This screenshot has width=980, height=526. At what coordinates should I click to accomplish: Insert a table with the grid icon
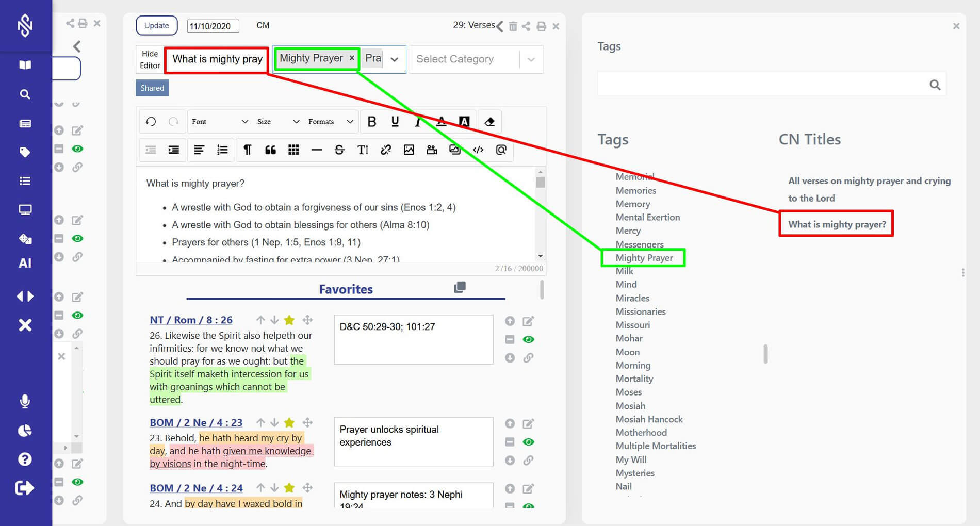[x=293, y=150]
